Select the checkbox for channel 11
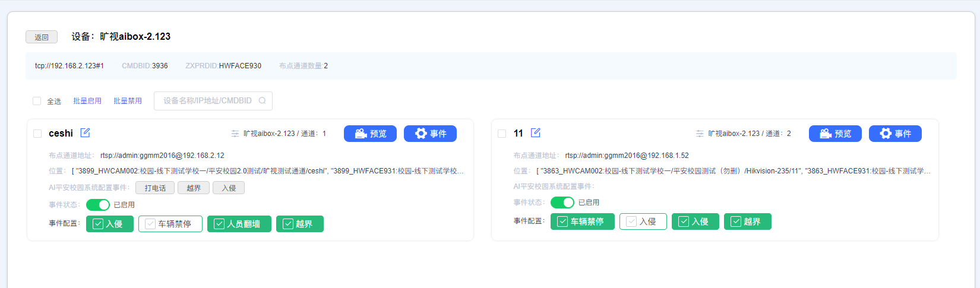 502,134
